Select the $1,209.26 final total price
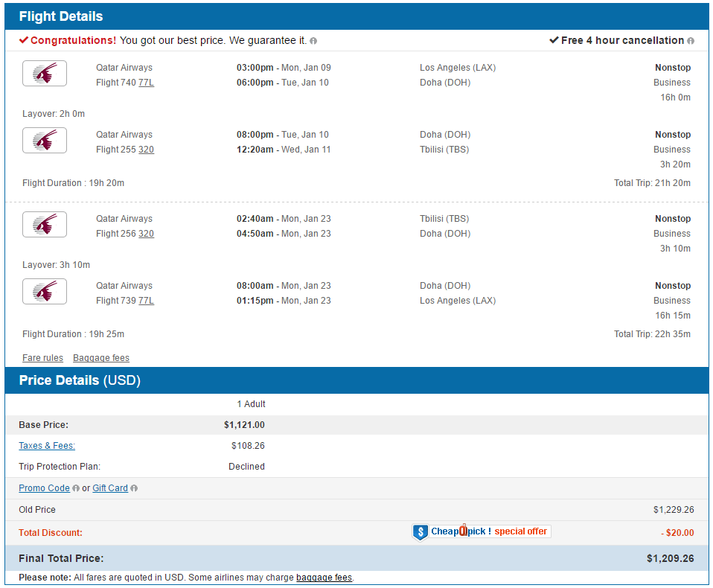This screenshot has height=588, width=713. (x=671, y=558)
